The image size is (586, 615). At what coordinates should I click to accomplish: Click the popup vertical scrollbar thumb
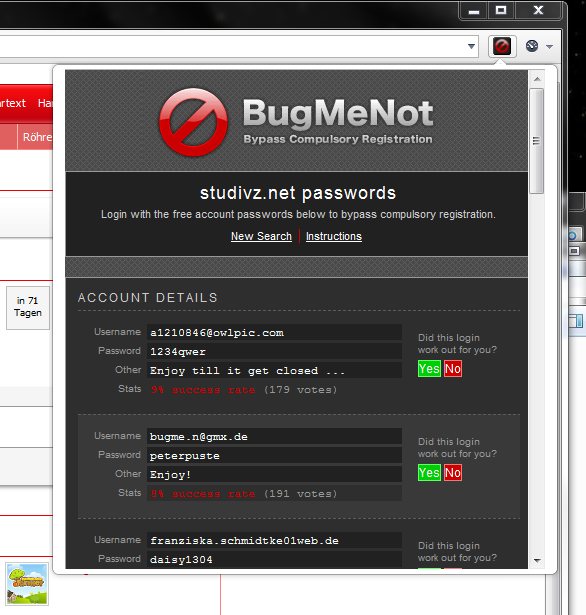(x=537, y=141)
